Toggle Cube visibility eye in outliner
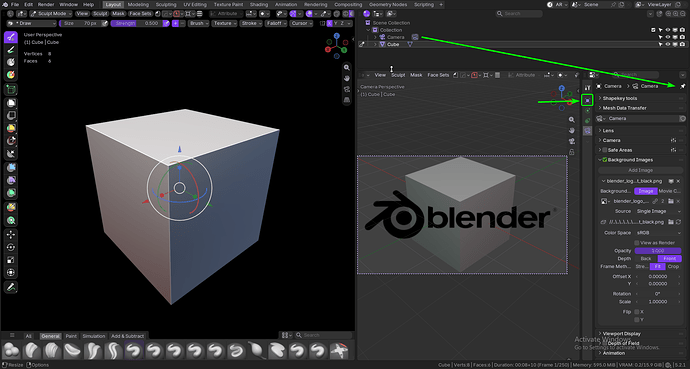Viewport: 690px width, 369px height. tap(668, 44)
